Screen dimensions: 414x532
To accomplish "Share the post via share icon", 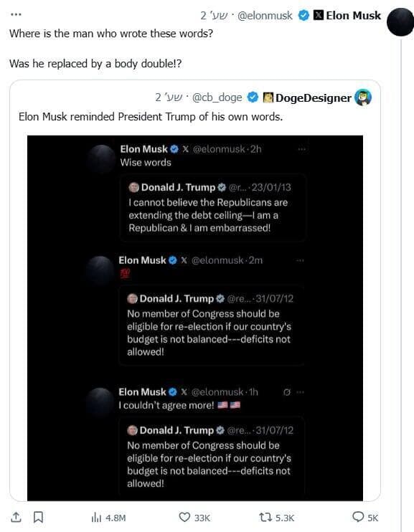I will coord(16,517).
